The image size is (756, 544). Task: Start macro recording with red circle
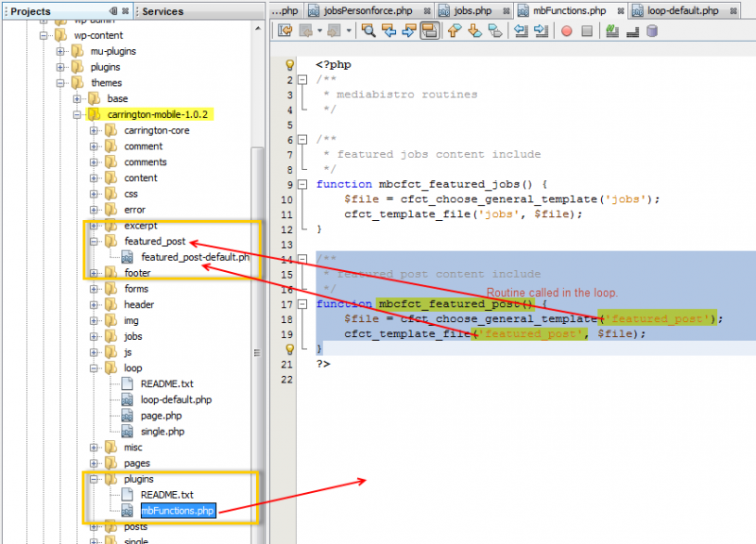click(567, 31)
